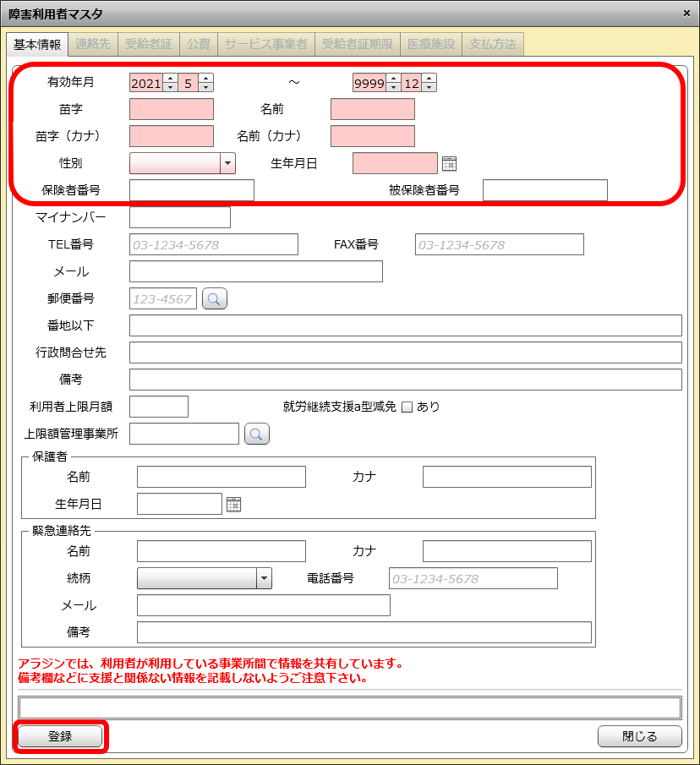Click the 閉じる button
The width and height of the screenshot is (700, 765).
639,736
